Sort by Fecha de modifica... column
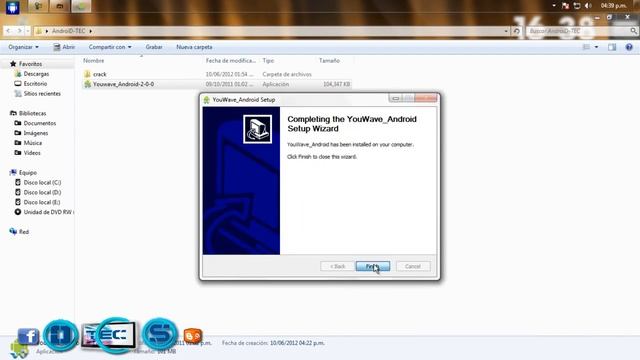The width and height of the screenshot is (640, 360). click(231, 60)
